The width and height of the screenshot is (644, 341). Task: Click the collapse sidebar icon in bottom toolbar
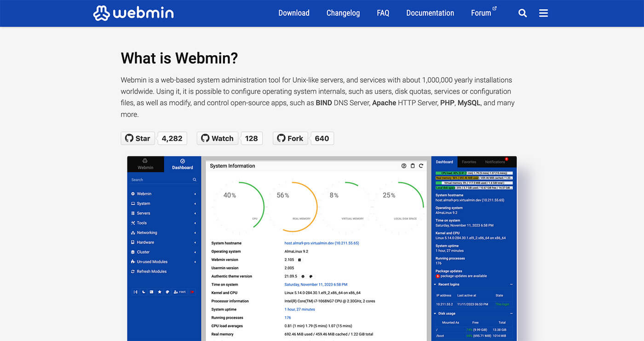coord(135,292)
